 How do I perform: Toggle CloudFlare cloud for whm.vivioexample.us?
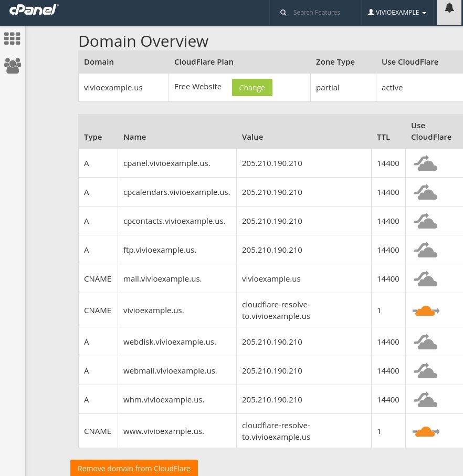[x=425, y=400]
